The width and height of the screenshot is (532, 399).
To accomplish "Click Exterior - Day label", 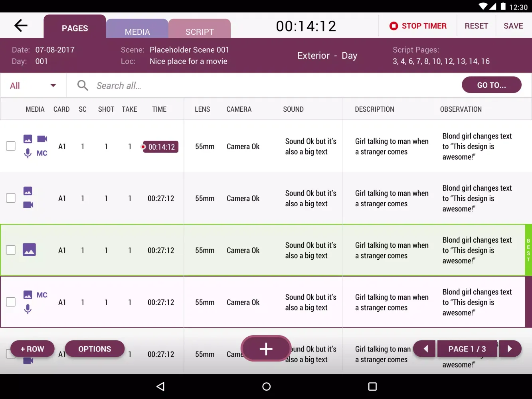I will pyautogui.click(x=327, y=55).
